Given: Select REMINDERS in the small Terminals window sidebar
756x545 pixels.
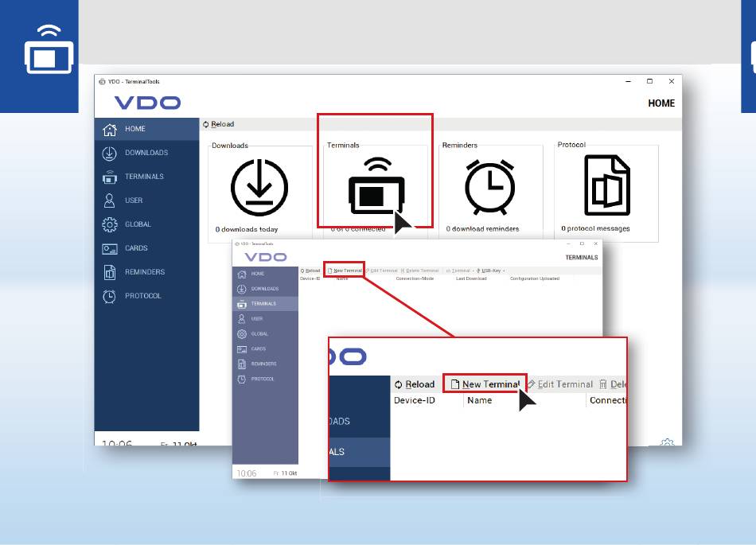Looking at the screenshot, I should click(265, 364).
